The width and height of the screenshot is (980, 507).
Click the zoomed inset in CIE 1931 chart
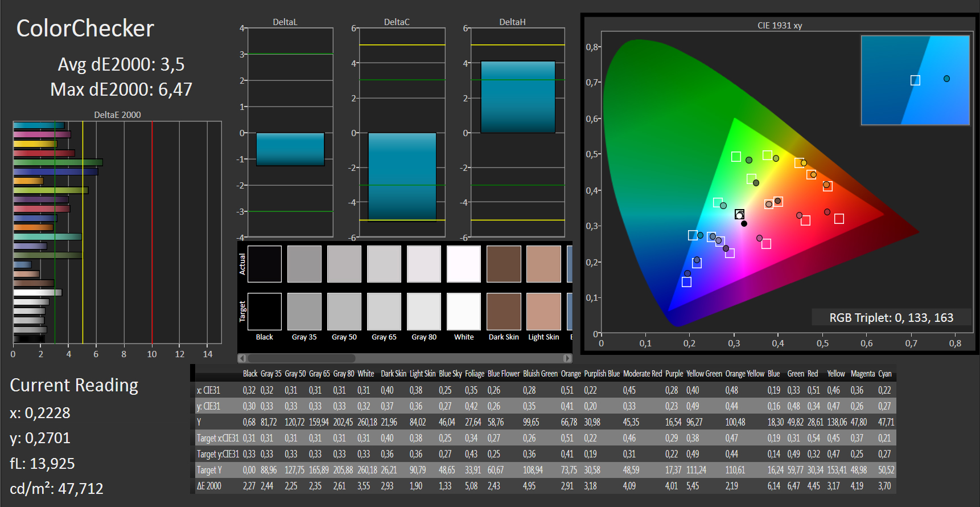tap(915, 80)
